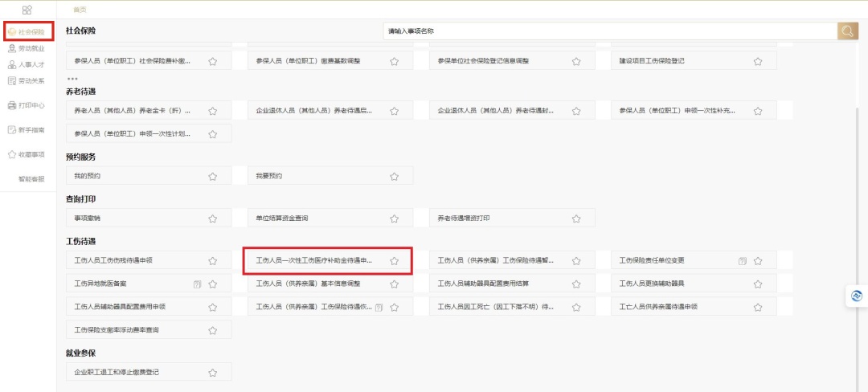Screen dimensions: 868x392
Task: Select 人事人才 in the sidebar
Action: 26,65
